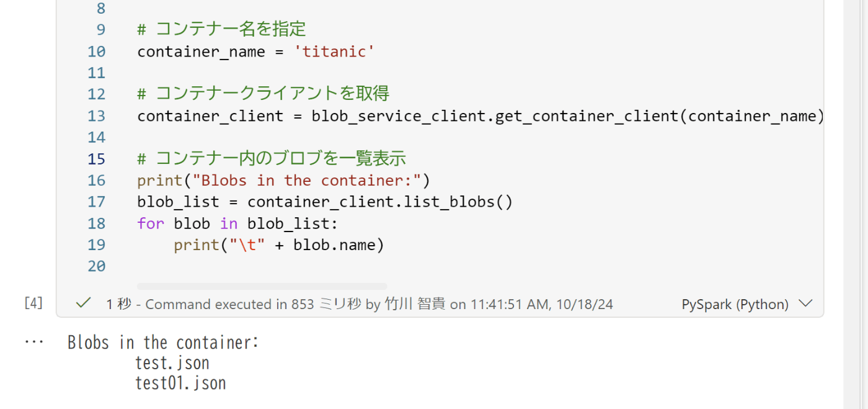Screen dimensions: 868x409
Task: Click the vertical scrollbar at right edge
Action: coord(856,204)
